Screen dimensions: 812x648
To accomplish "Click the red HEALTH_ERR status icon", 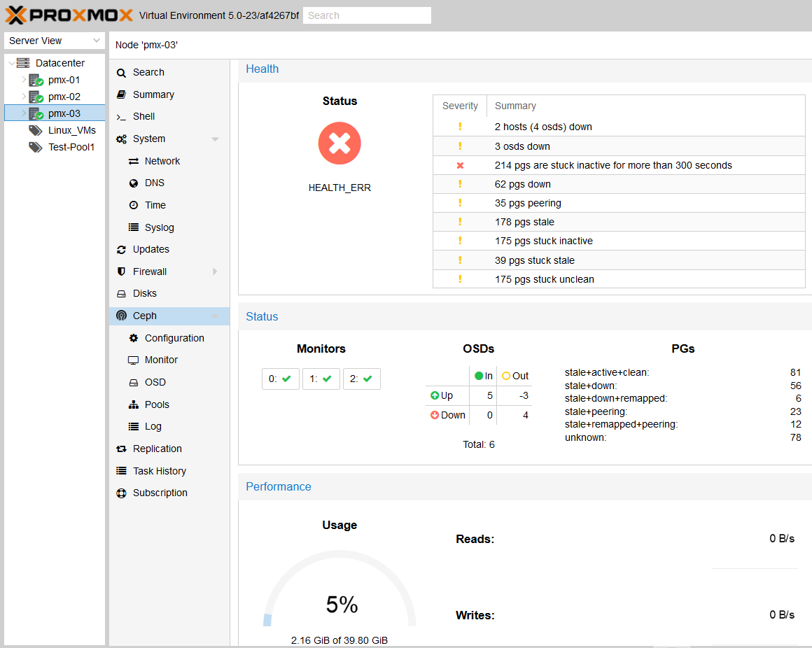I will click(339, 143).
